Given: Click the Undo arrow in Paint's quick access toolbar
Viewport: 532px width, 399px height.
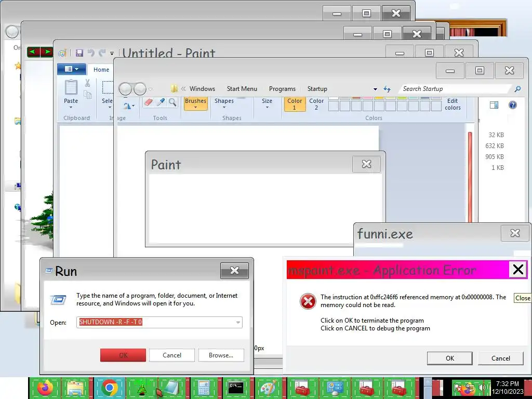Looking at the screenshot, I should [91, 53].
